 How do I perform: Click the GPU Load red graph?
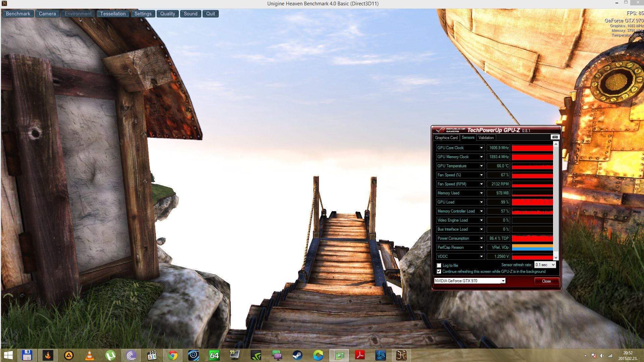532,202
